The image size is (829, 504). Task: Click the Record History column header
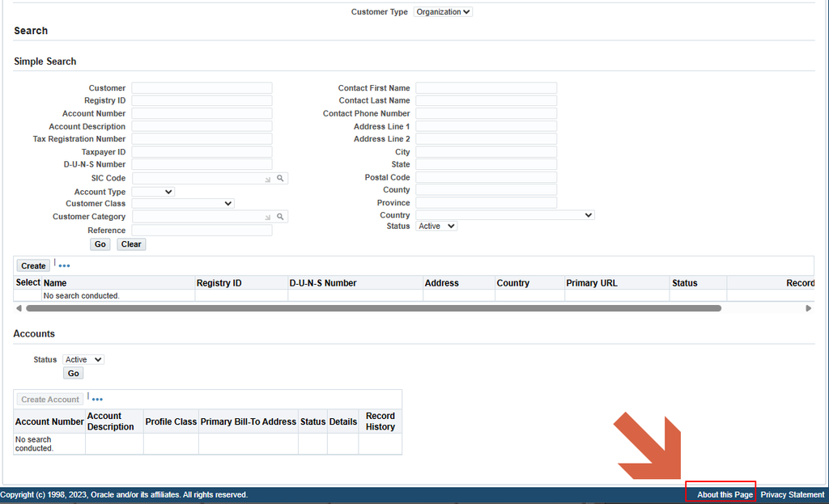tap(380, 421)
